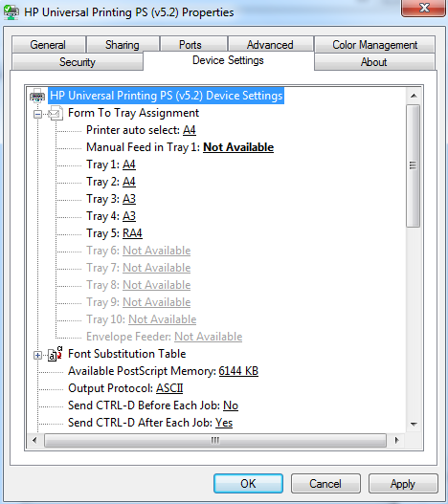Select the Tray 6 Not Available row

[139, 251]
